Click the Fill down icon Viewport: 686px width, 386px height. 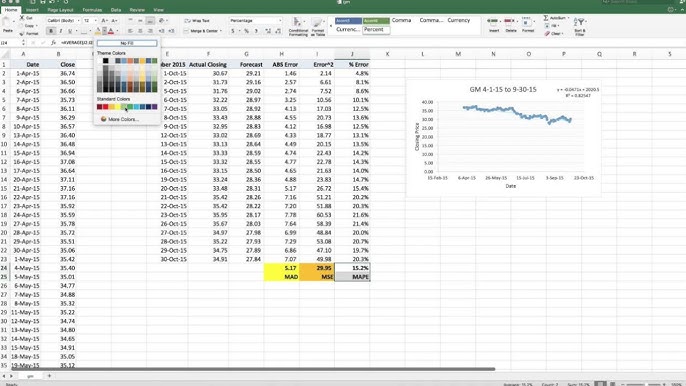pos(547,26)
